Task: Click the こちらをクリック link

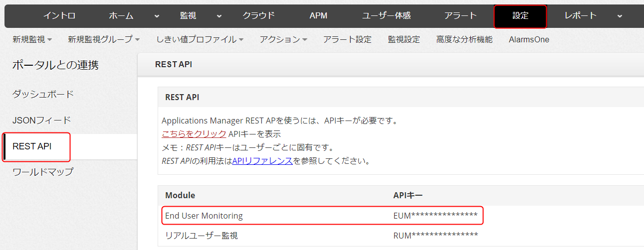Action: [x=194, y=134]
